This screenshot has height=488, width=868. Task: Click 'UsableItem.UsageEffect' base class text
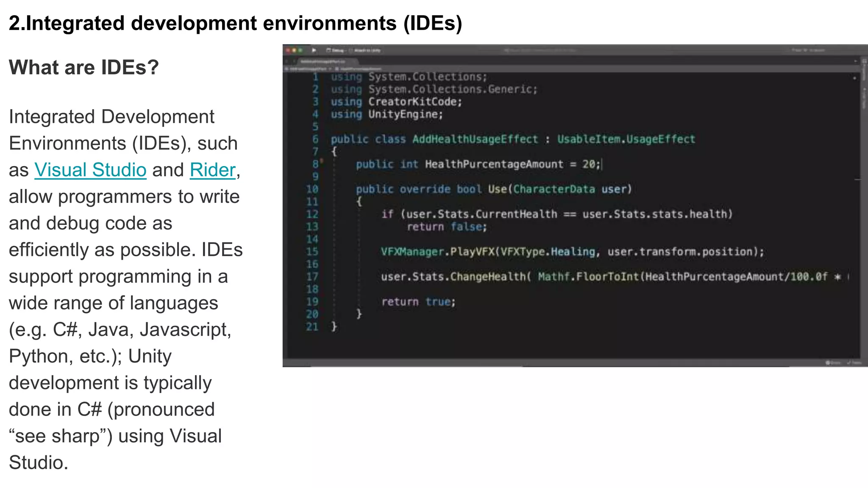point(626,139)
